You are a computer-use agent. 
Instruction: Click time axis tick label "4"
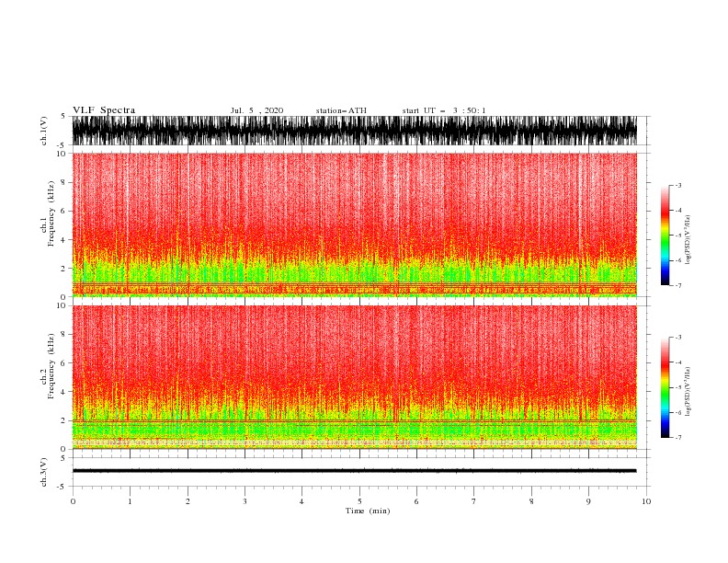click(x=301, y=501)
